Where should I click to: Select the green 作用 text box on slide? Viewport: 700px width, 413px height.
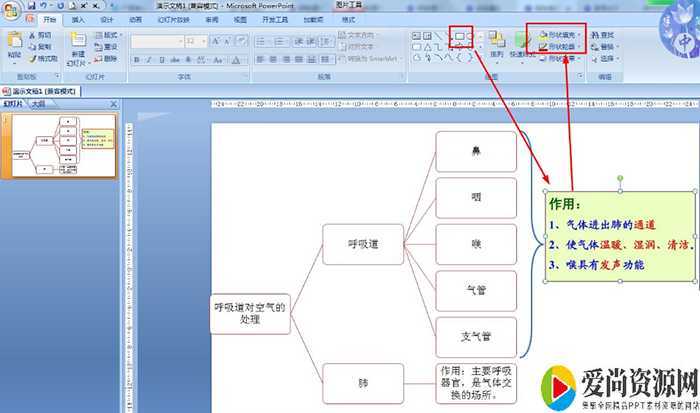coord(618,236)
